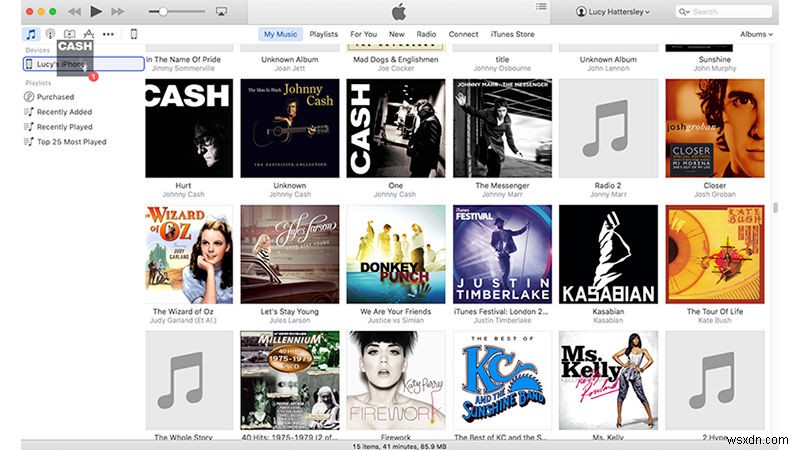Open the Apps library icon
Image resolution: width=800 pixels, height=450 pixels.
pyautogui.click(x=88, y=34)
